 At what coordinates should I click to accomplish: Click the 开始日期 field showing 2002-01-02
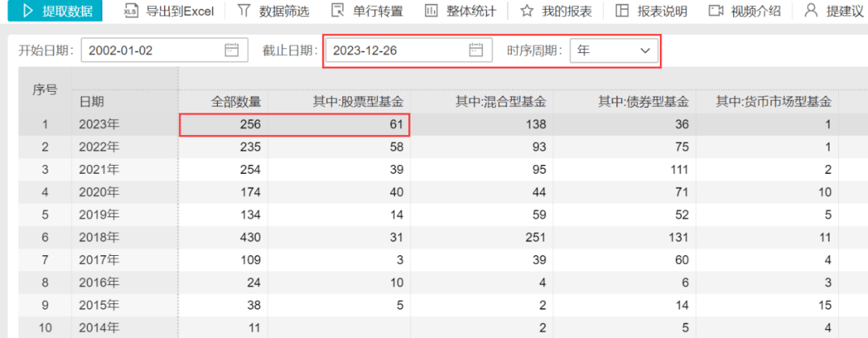pyautogui.click(x=165, y=51)
